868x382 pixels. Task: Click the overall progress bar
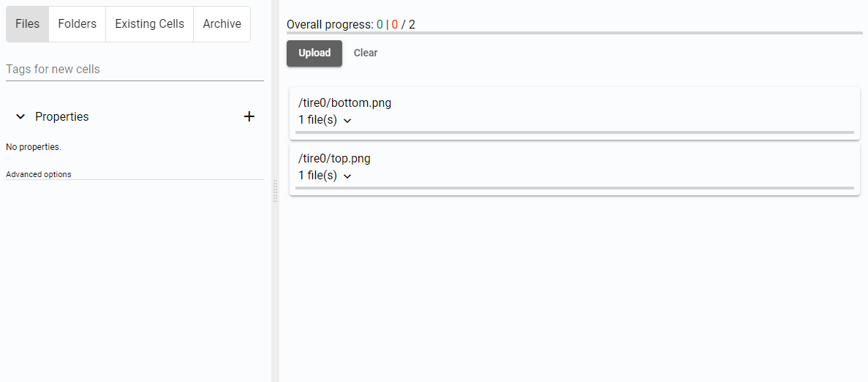click(574, 33)
